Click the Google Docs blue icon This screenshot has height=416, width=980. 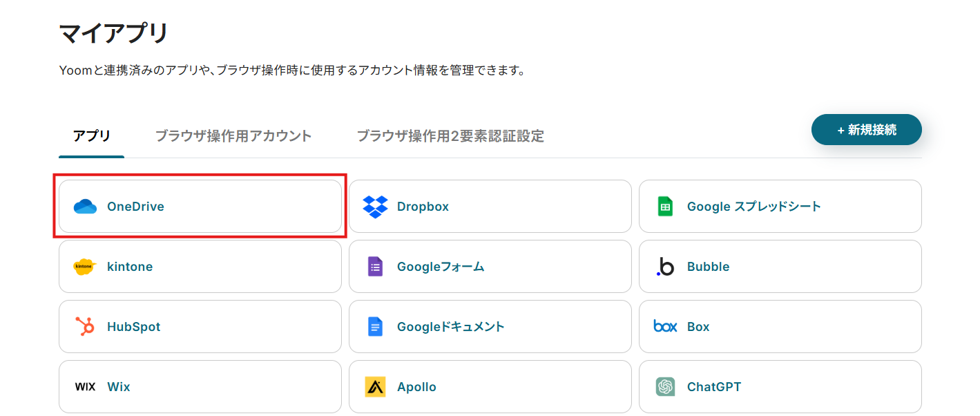tap(375, 327)
